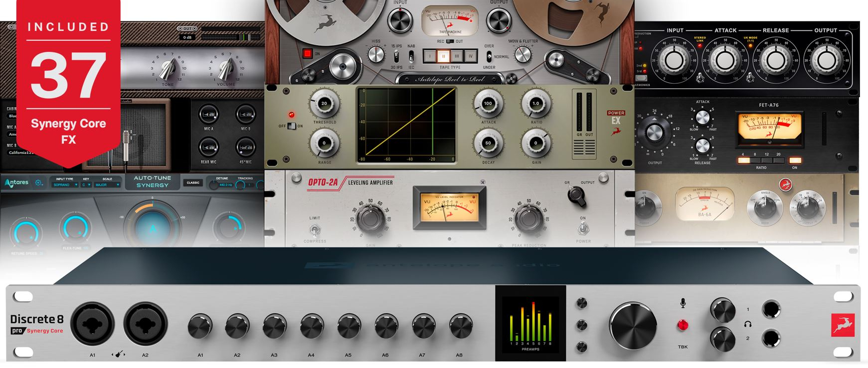Click the Power EX Decay knob

click(488, 143)
